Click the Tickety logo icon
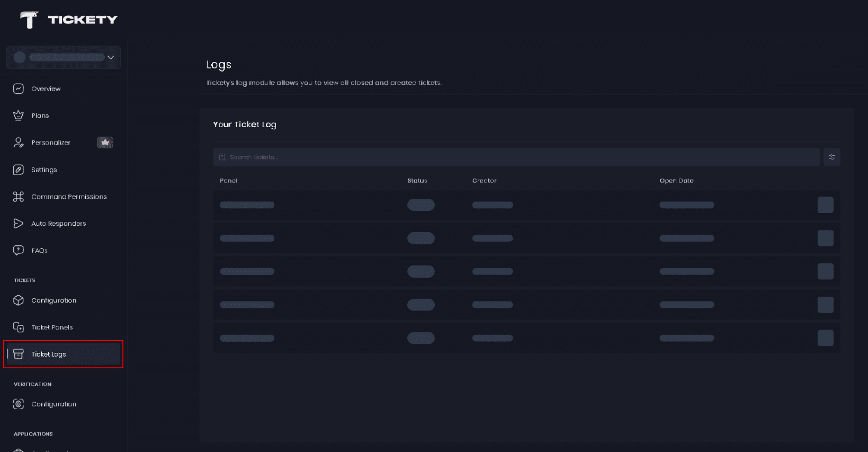Viewport: 868px width, 452px height. pos(29,20)
